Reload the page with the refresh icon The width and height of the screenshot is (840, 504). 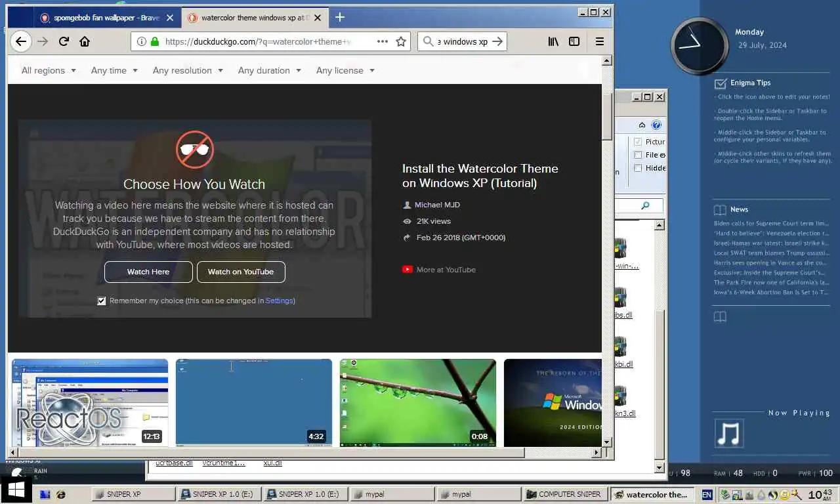pyautogui.click(x=64, y=41)
